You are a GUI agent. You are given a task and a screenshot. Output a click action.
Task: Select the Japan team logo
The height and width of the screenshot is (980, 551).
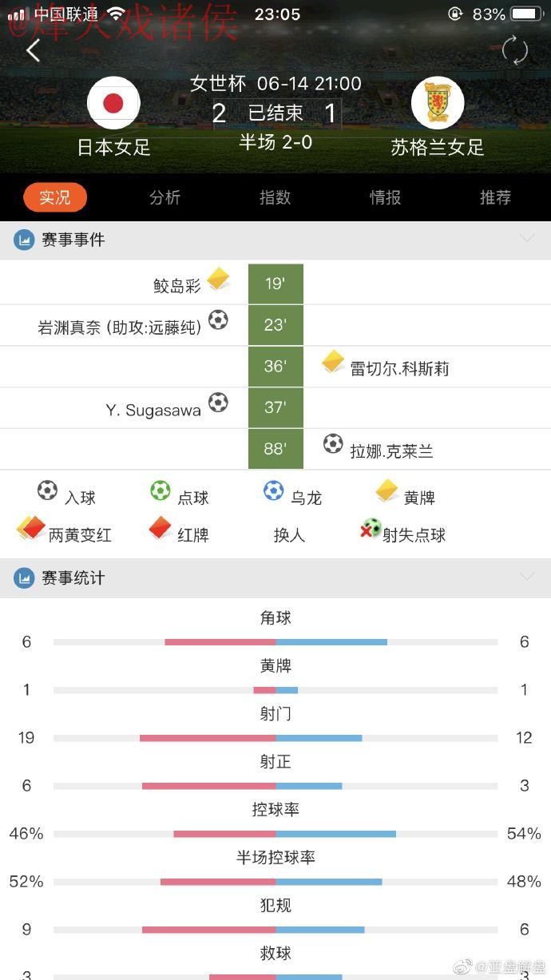(113, 103)
